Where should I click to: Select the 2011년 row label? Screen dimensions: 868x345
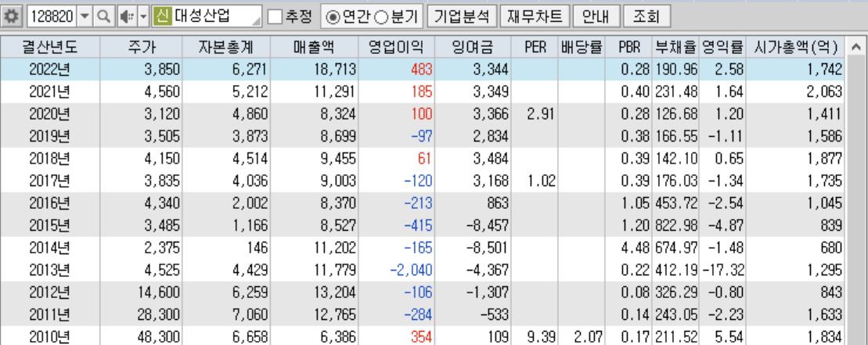50,314
